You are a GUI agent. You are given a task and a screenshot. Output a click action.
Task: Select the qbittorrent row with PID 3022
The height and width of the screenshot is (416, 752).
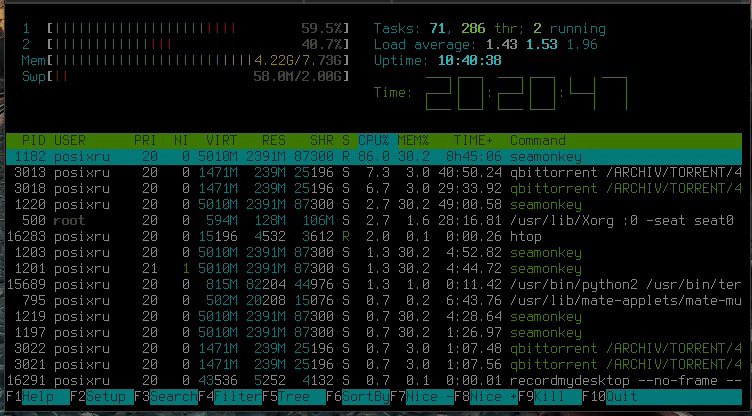click(374, 348)
